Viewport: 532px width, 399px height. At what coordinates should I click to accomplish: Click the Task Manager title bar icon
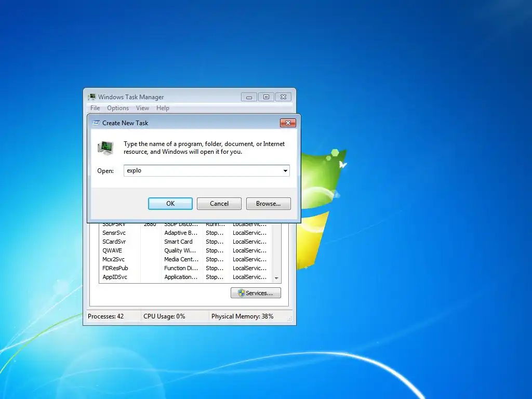tap(91, 97)
